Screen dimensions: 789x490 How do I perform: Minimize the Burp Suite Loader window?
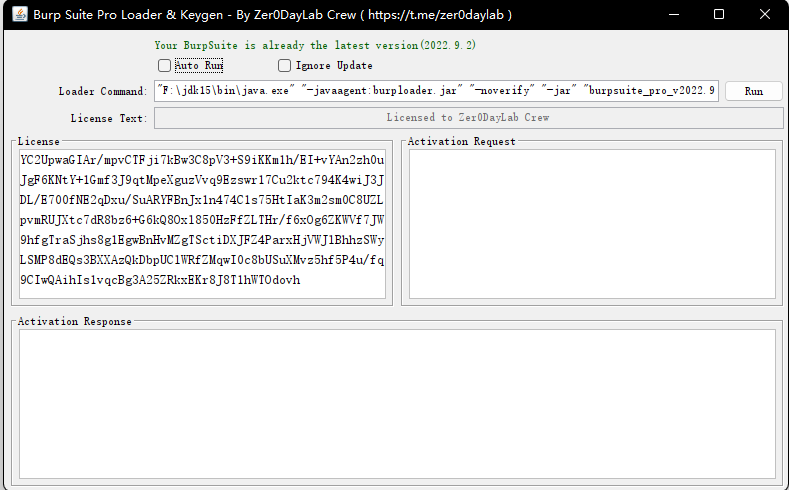tap(674, 15)
